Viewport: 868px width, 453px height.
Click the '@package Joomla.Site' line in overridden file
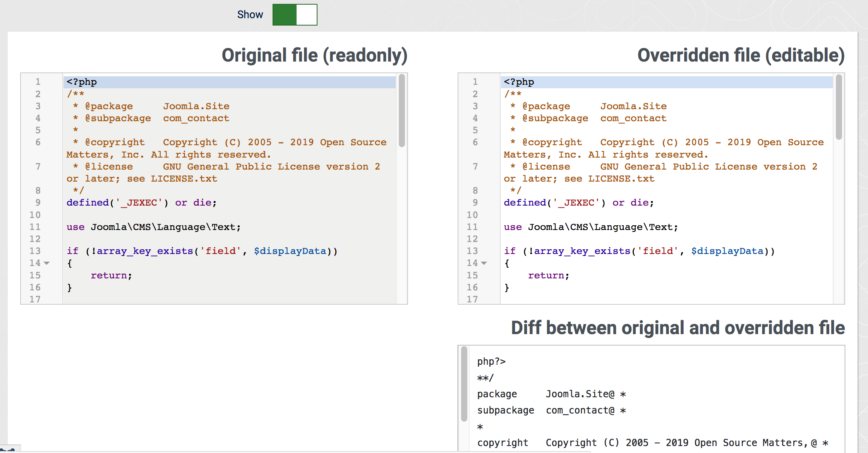pyautogui.click(x=588, y=106)
